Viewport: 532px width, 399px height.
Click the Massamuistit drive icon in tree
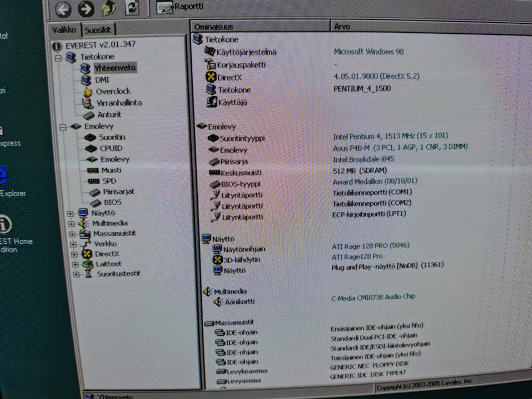(x=84, y=234)
